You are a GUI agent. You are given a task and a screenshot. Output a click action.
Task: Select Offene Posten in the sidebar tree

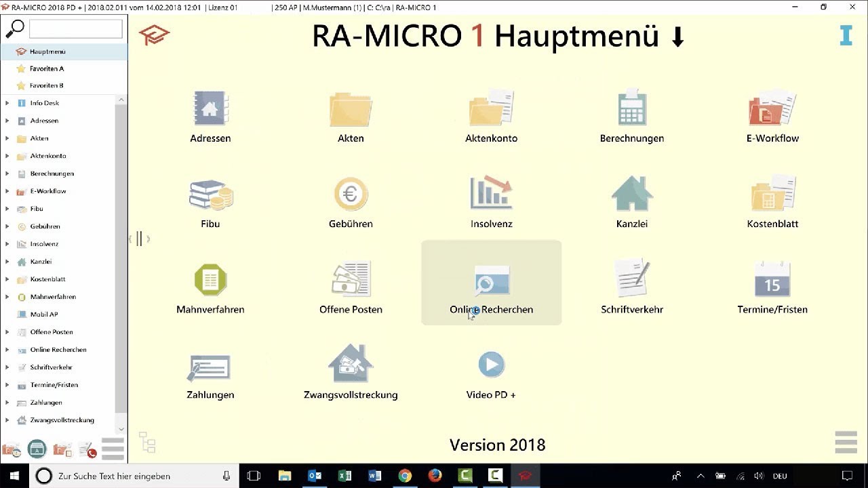tap(52, 332)
